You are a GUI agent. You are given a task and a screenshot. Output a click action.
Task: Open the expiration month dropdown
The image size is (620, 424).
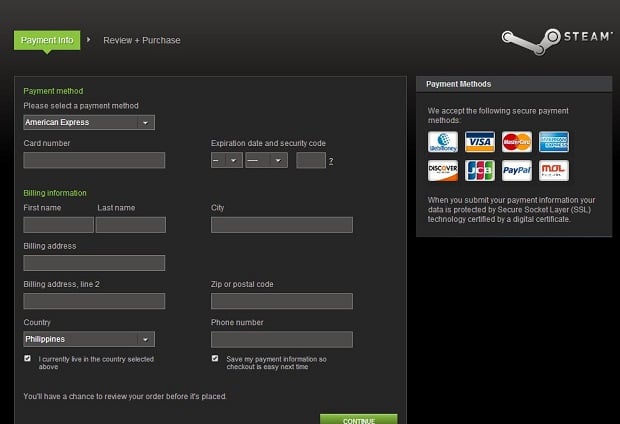click(226, 160)
